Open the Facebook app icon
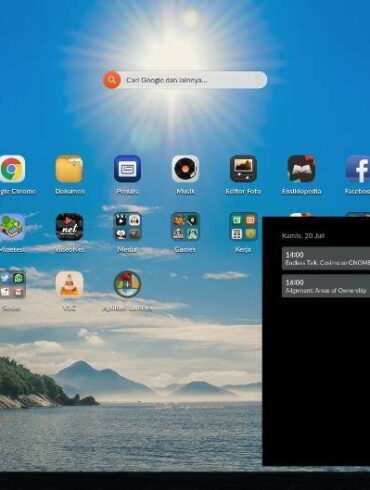370x490 pixels. click(358, 169)
